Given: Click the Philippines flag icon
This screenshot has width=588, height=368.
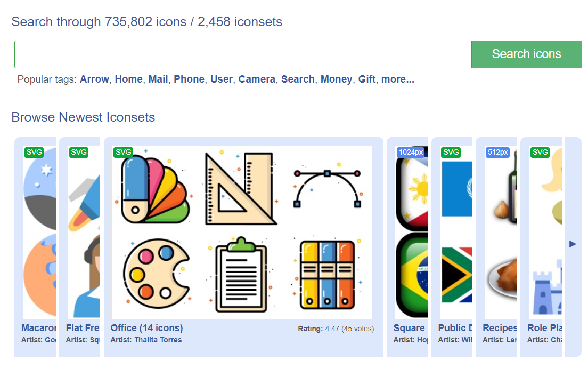Looking at the screenshot, I should (x=412, y=189).
